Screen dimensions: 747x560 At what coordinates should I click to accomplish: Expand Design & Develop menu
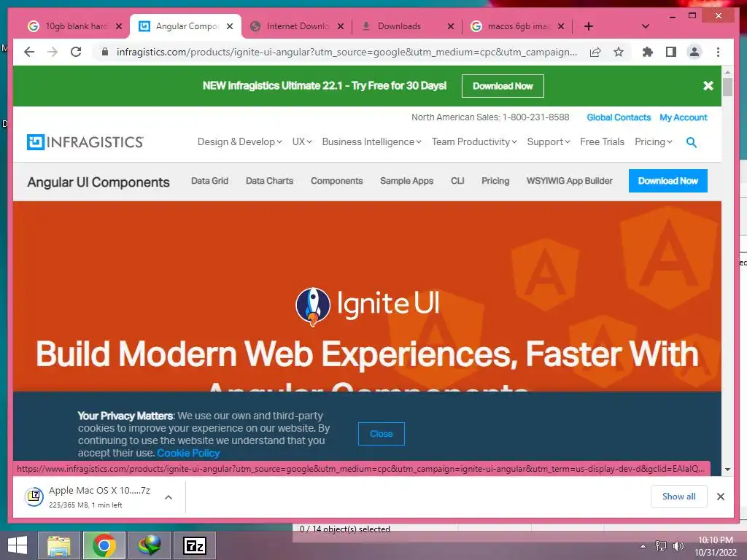239,142
